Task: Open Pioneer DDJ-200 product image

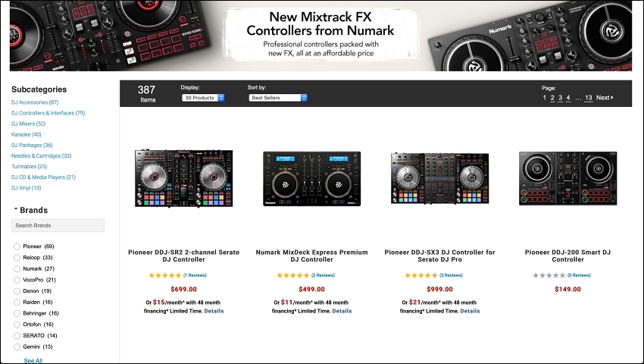Action: coord(568,178)
